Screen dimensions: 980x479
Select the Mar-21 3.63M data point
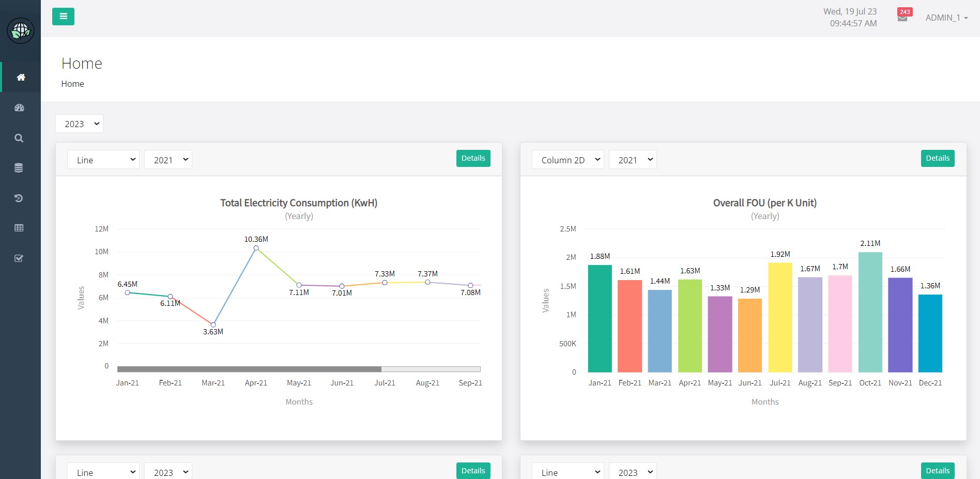tap(213, 325)
